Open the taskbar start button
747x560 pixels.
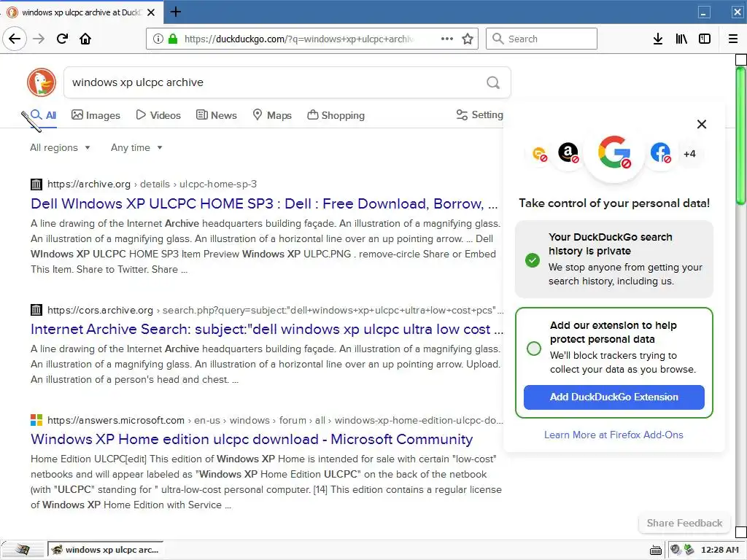click(22, 550)
